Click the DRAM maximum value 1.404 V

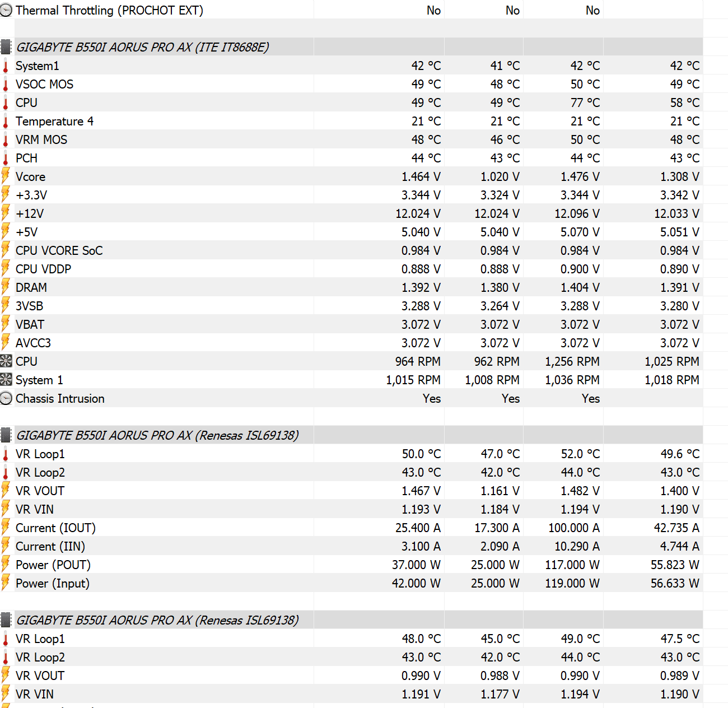point(580,287)
